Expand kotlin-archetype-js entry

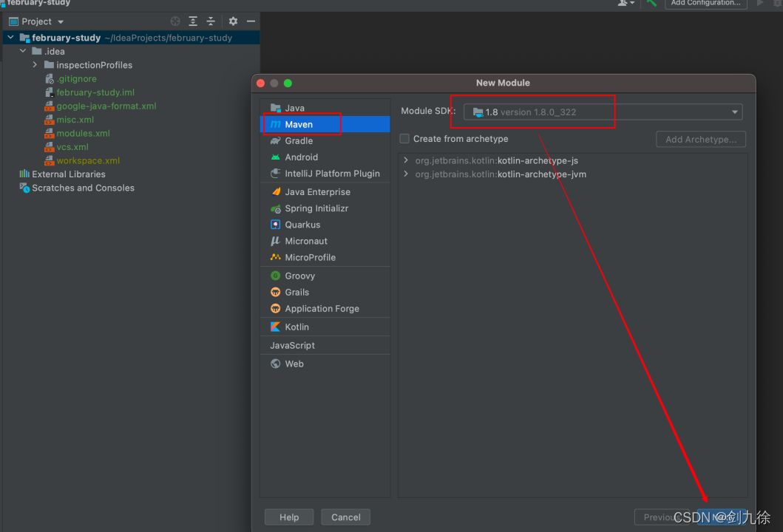[x=406, y=160]
